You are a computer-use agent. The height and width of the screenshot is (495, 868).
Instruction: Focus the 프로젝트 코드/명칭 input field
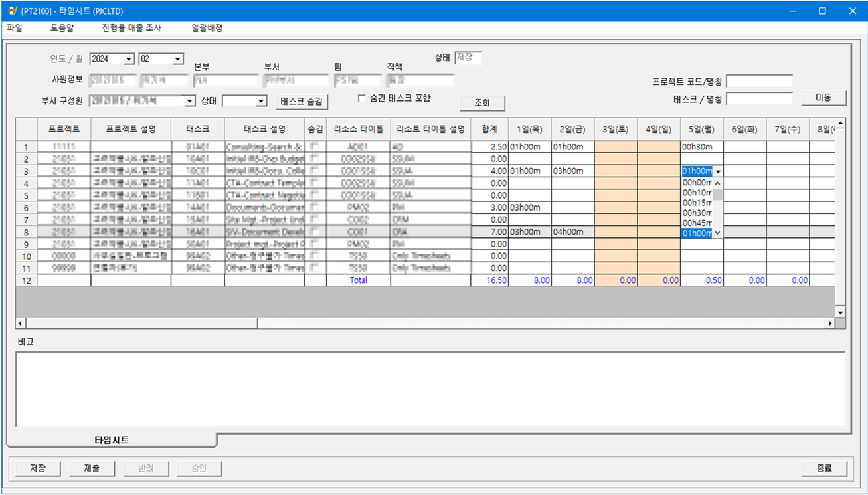click(760, 82)
